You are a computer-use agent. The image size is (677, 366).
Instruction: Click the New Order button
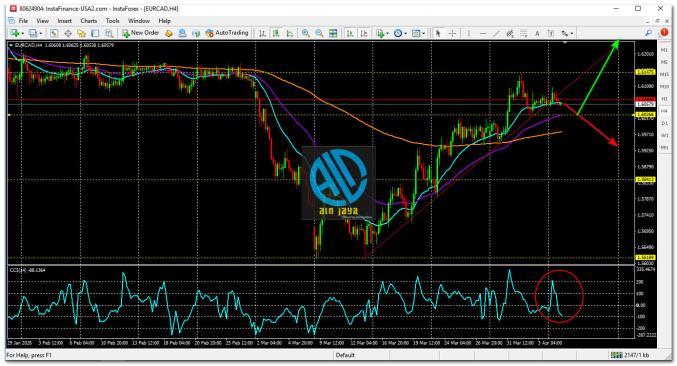click(141, 33)
